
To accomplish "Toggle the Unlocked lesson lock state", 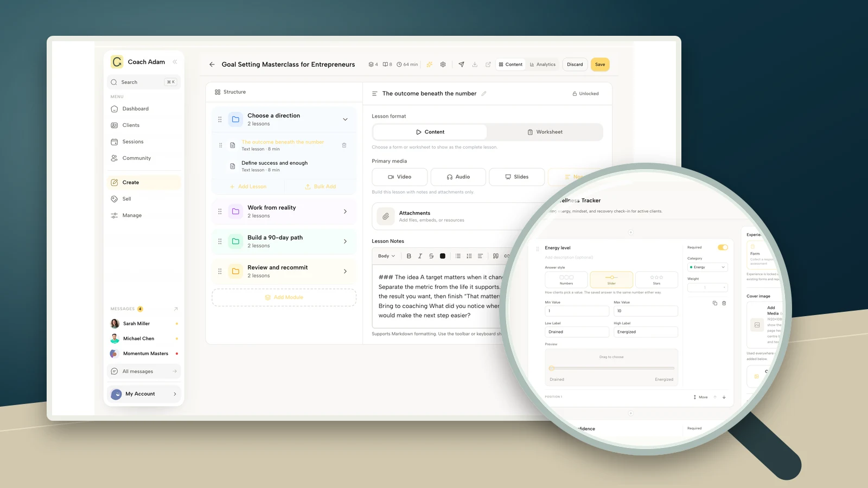I will 585,94.
